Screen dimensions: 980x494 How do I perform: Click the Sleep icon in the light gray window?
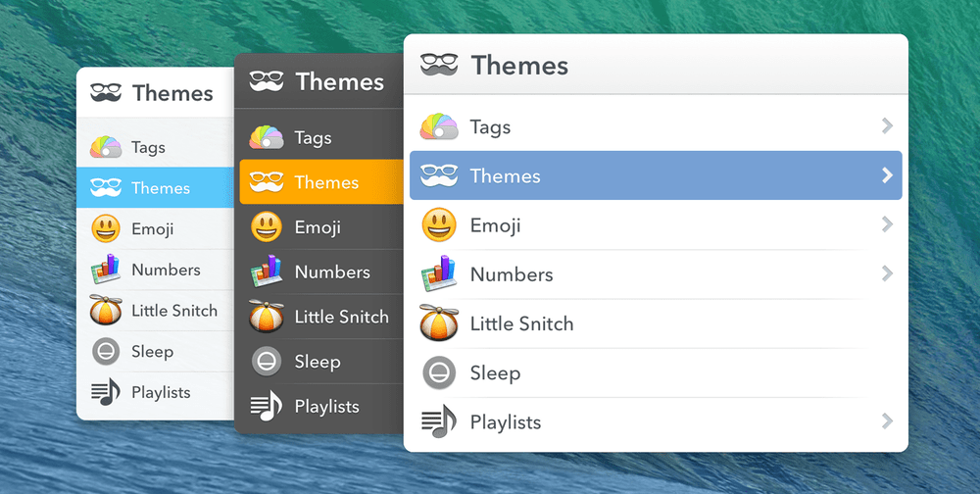106,352
